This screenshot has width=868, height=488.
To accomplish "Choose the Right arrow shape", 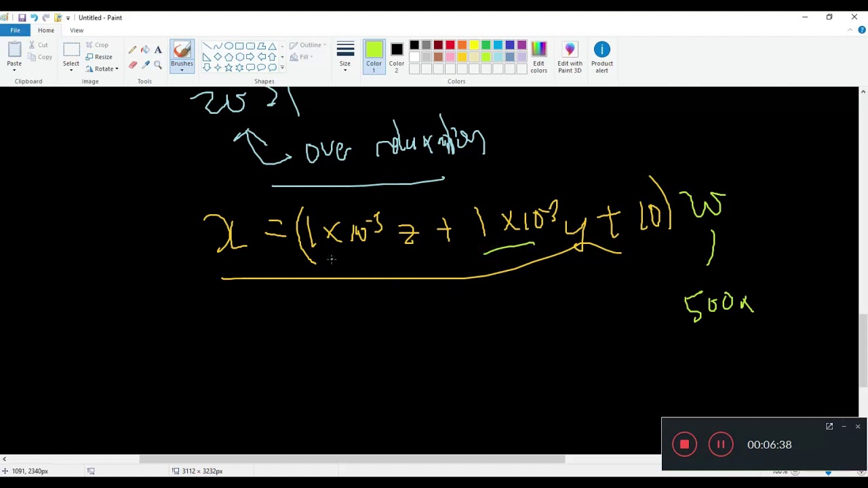I will pyautogui.click(x=250, y=57).
